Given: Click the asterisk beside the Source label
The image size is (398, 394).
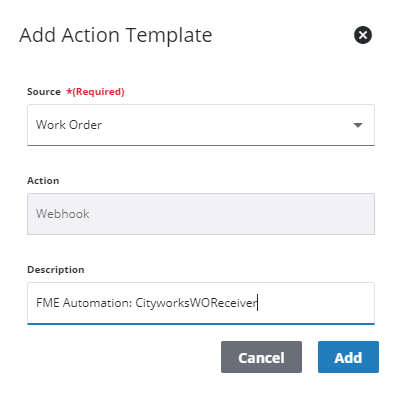Looking at the screenshot, I should [69, 91].
